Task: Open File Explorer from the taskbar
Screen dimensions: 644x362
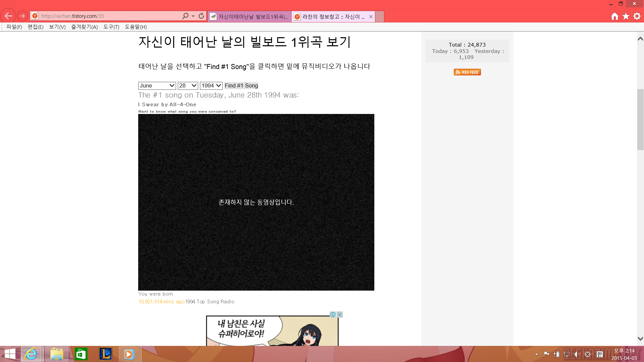Action: 57,354
